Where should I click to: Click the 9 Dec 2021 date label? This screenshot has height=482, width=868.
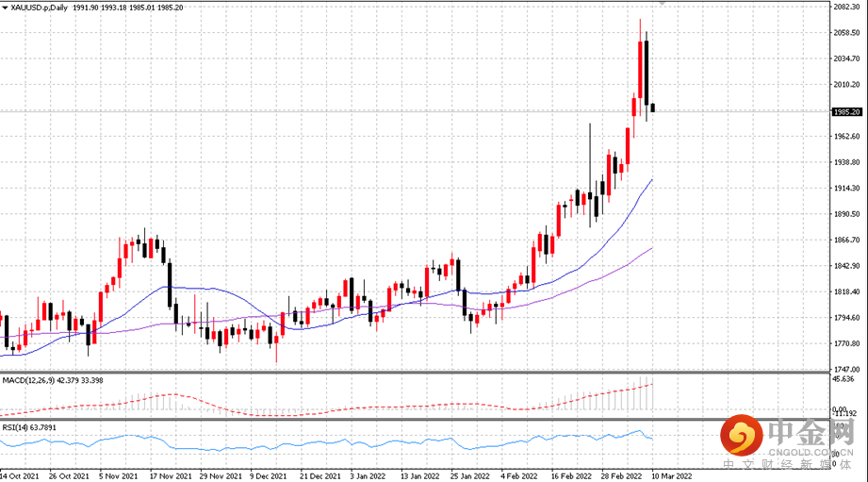pos(268,476)
